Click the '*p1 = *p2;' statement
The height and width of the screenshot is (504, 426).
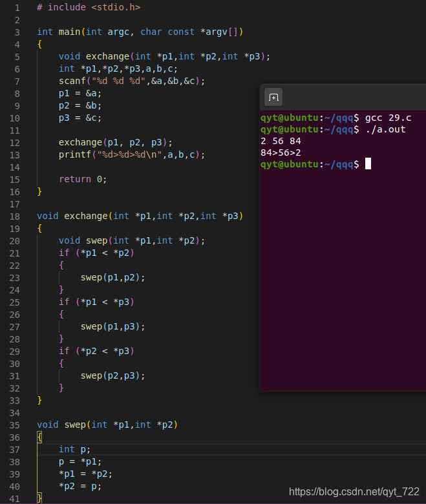click(x=85, y=474)
